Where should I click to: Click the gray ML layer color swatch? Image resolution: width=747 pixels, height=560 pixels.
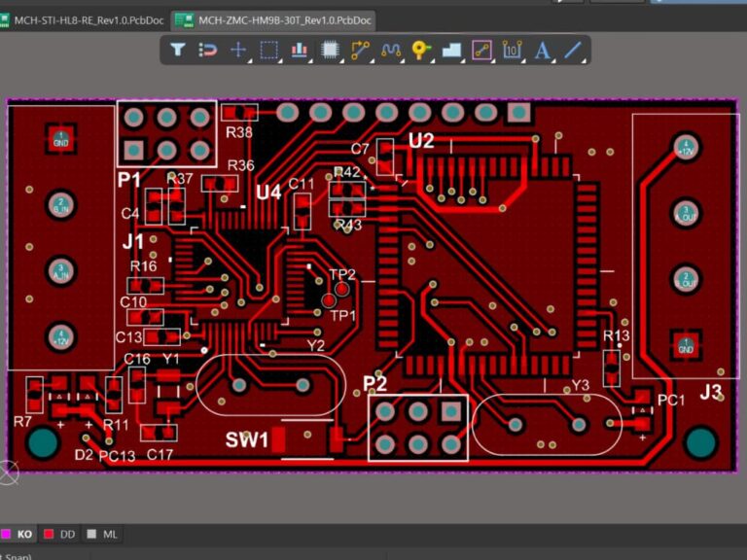coord(91,534)
